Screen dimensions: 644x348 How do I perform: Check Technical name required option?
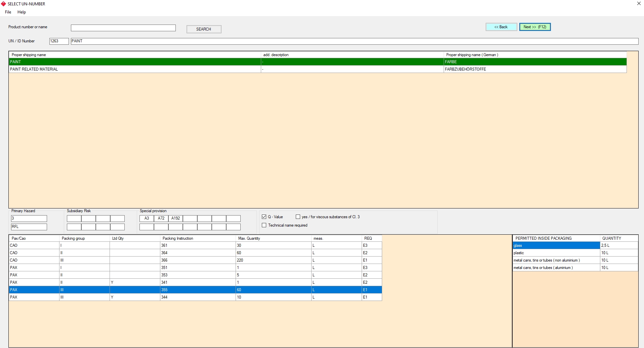[x=264, y=225]
